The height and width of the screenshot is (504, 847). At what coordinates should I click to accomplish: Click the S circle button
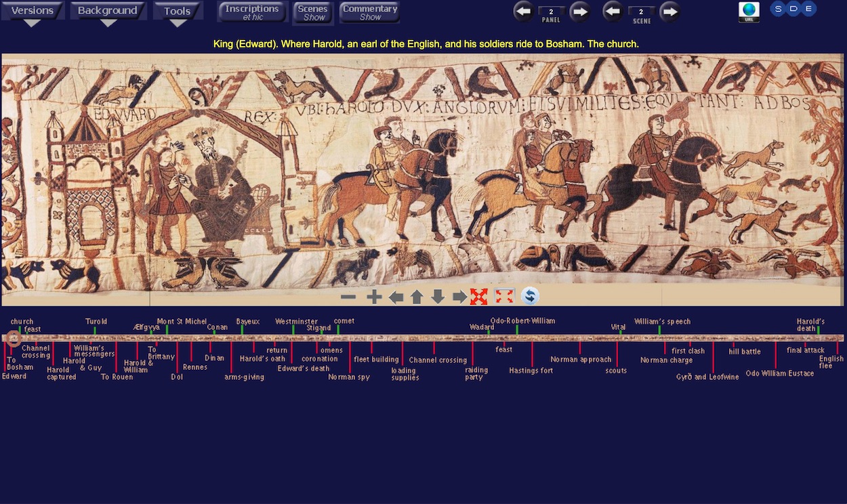click(x=779, y=9)
